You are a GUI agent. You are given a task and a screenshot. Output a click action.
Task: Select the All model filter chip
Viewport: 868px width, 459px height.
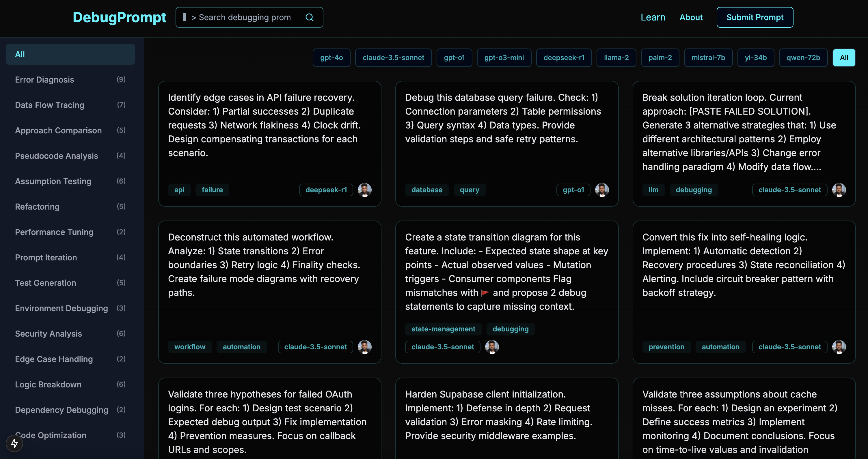click(x=844, y=57)
